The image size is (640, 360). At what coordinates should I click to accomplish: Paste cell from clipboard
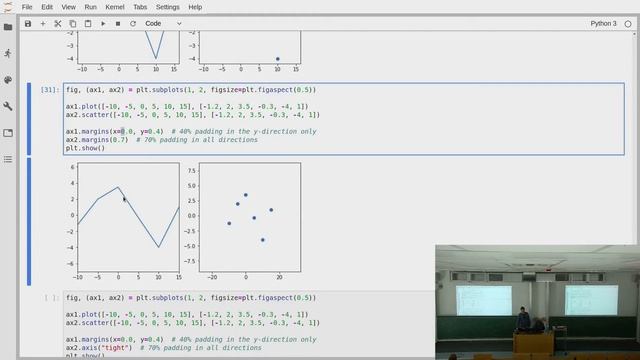tap(88, 24)
